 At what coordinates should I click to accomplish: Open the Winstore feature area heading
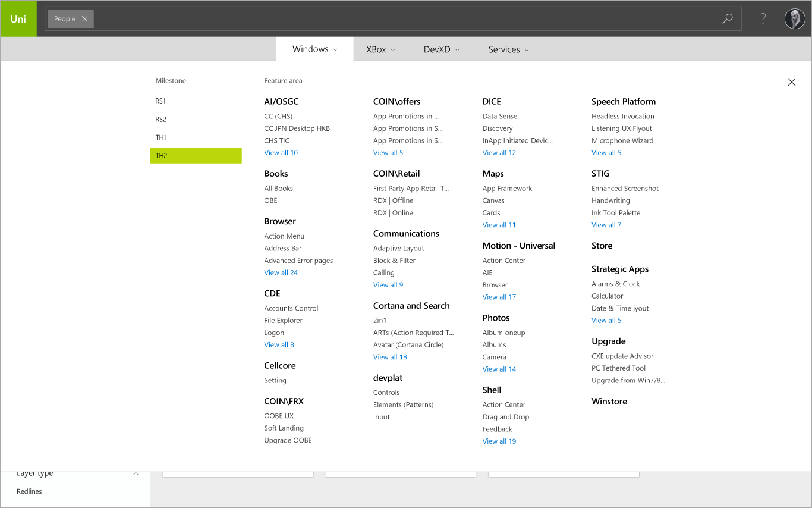point(609,402)
